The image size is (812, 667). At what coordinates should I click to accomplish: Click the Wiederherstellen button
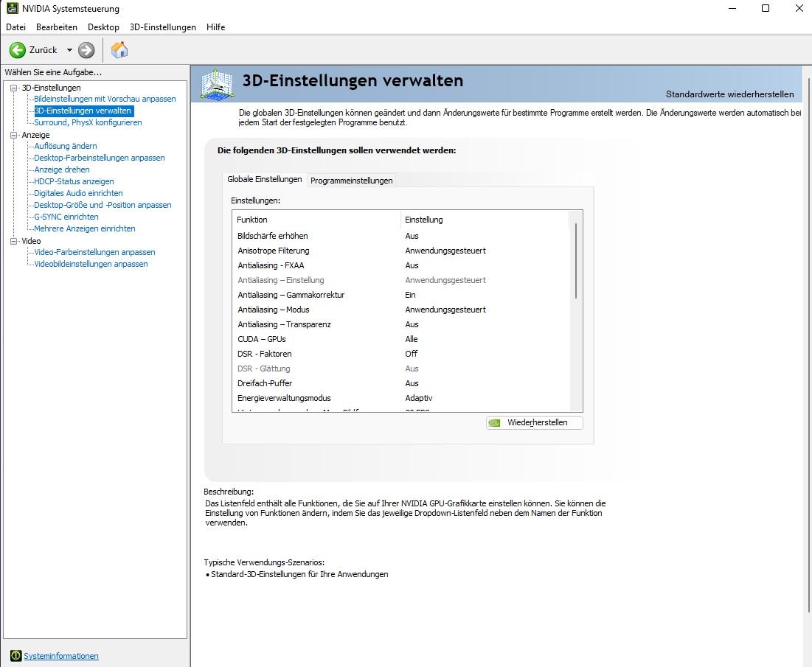click(x=535, y=423)
